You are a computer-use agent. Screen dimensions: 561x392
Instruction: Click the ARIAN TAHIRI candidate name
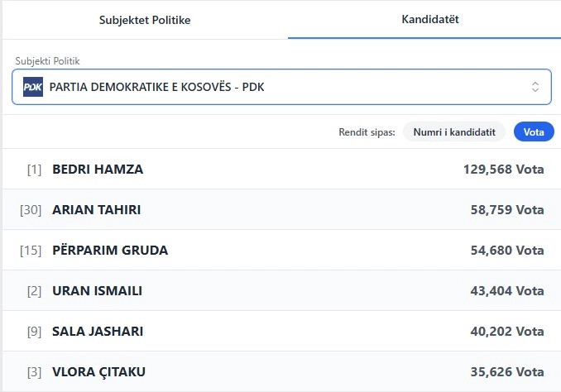click(x=96, y=210)
